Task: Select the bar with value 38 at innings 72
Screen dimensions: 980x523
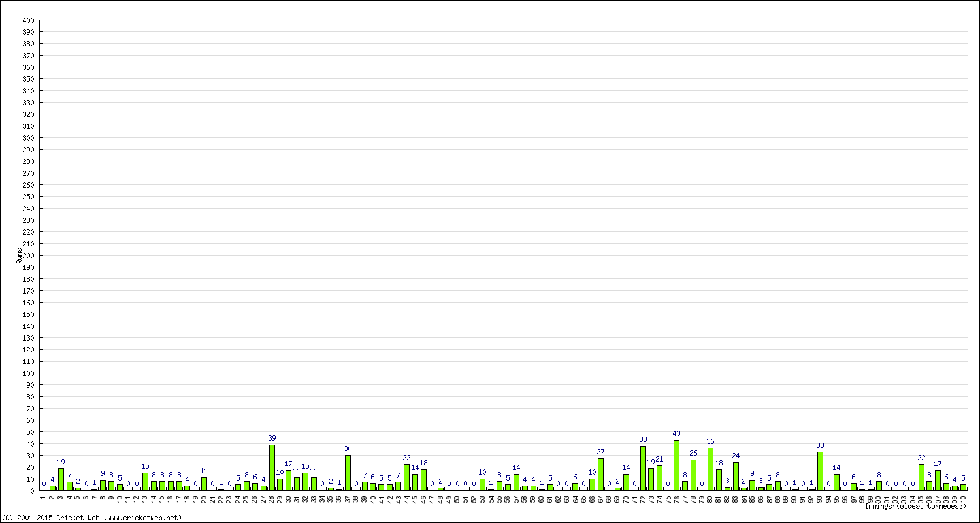Action: 643,468
